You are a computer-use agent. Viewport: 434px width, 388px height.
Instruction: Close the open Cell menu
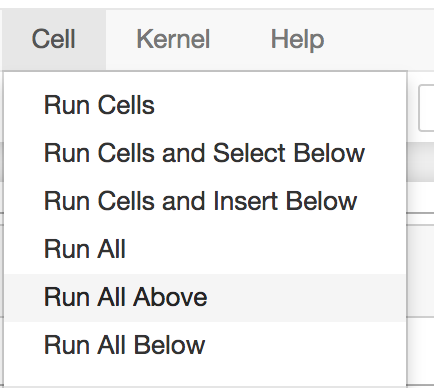tap(54, 39)
